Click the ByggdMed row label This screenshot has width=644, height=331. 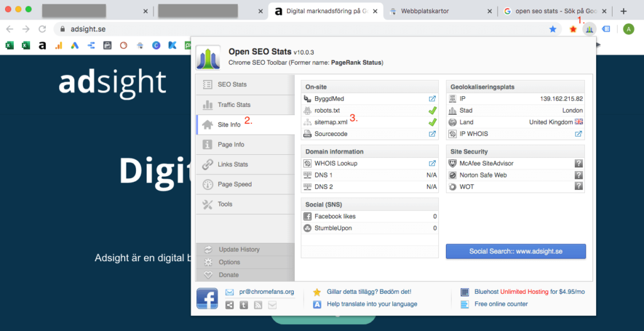click(330, 99)
